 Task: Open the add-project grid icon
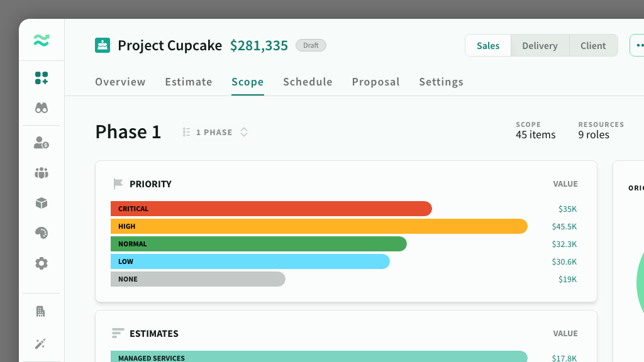click(x=42, y=79)
